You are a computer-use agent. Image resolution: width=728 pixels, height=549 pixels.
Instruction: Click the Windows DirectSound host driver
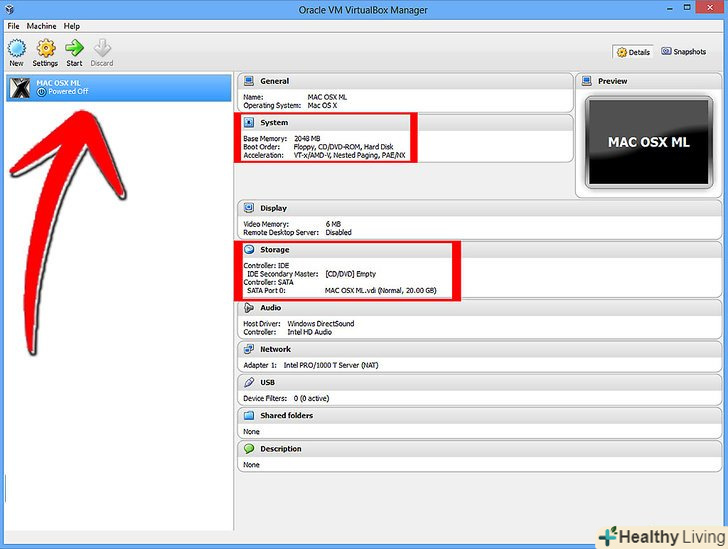click(320, 324)
